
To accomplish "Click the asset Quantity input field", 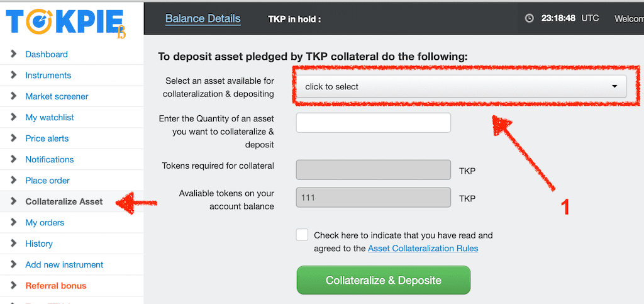I will click(x=374, y=123).
